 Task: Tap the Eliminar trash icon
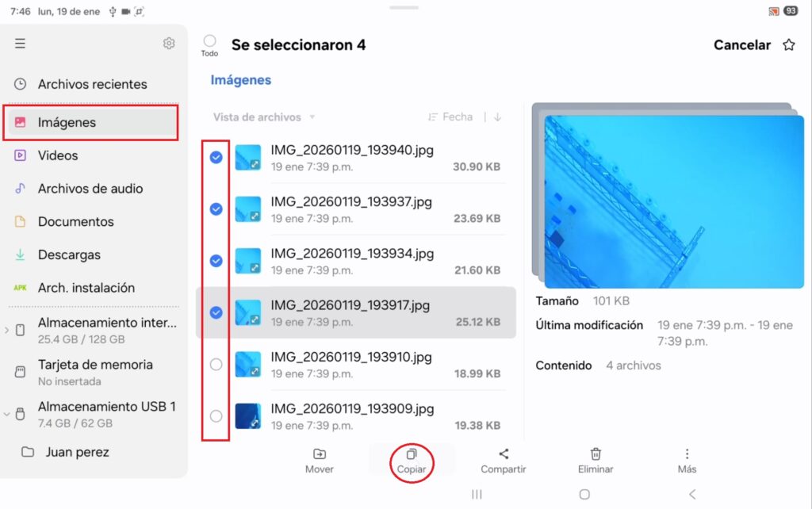tap(596, 455)
